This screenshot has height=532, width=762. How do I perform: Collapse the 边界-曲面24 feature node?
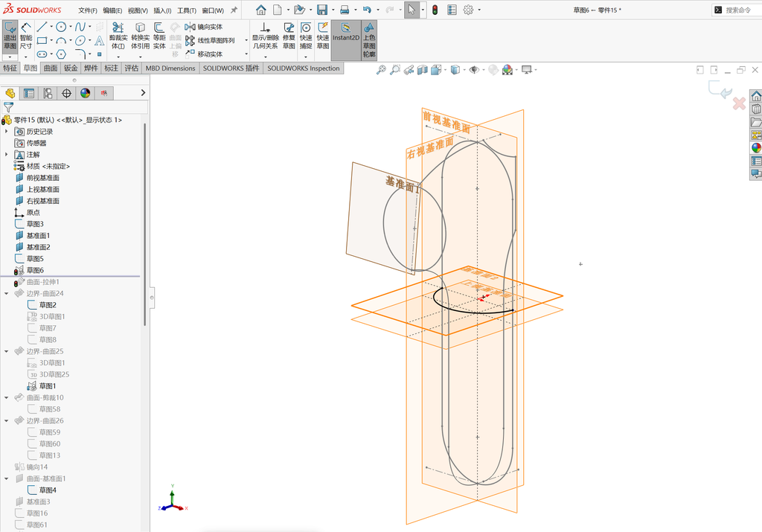tap(6, 293)
